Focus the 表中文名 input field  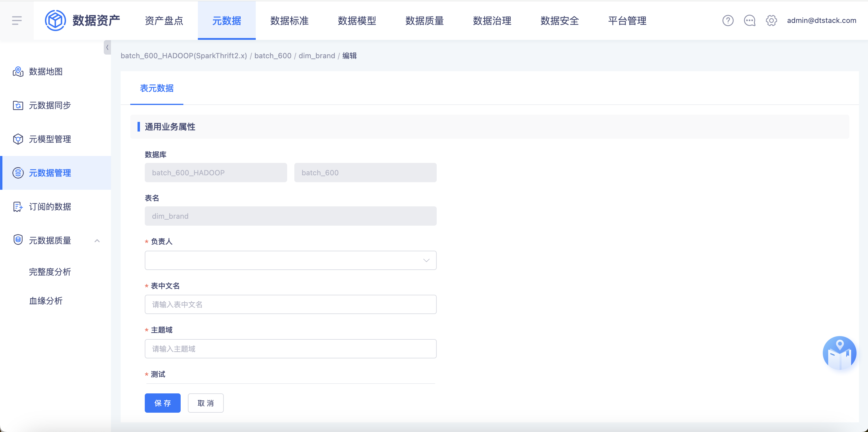[x=290, y=304]
